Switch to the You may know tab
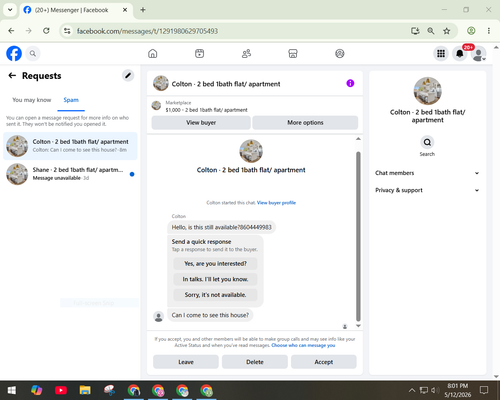500x400 pixels. coord(32,100)
